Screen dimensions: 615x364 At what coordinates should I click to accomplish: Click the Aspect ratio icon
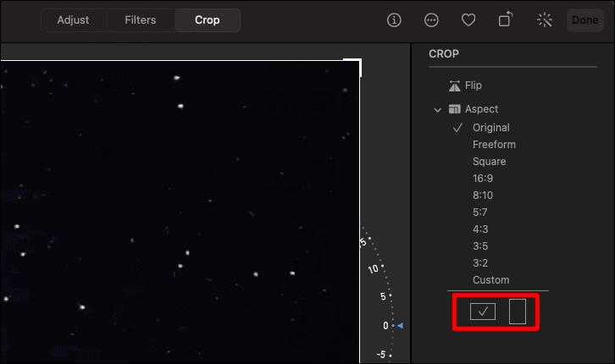click(455, 109)
